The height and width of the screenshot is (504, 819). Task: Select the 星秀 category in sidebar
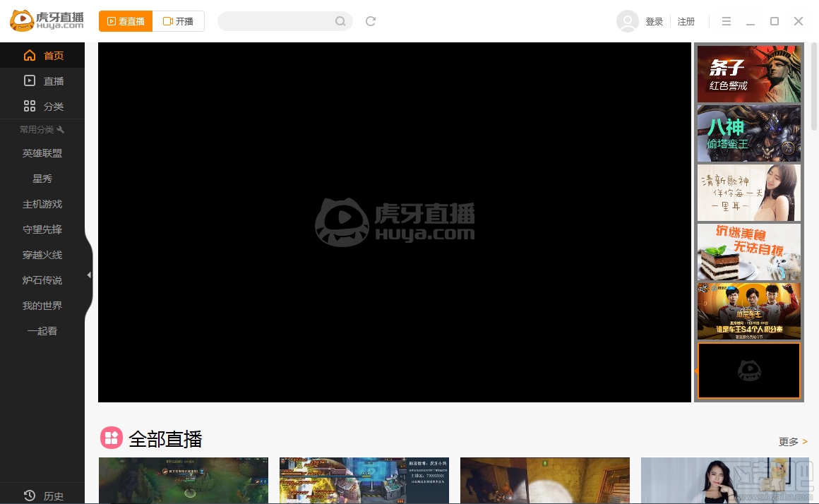(42, 178)
